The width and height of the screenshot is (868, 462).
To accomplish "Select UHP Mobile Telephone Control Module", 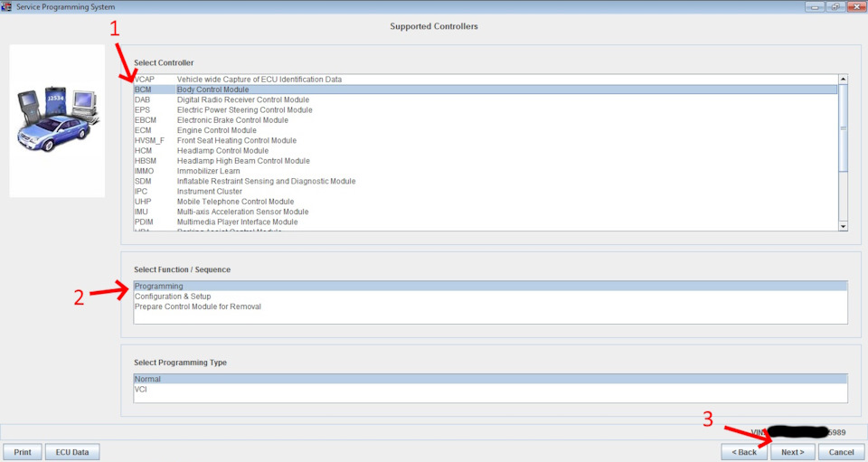I will (486, 202).
